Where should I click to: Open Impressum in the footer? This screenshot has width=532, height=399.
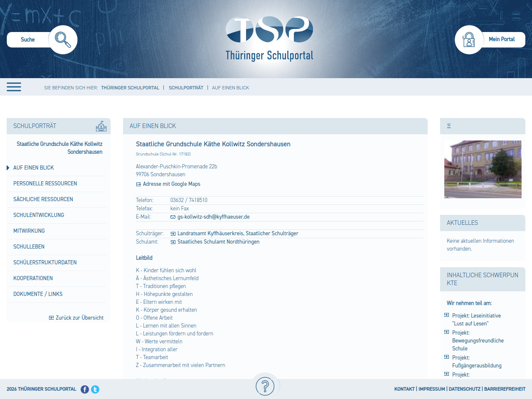tap(431, 389)
